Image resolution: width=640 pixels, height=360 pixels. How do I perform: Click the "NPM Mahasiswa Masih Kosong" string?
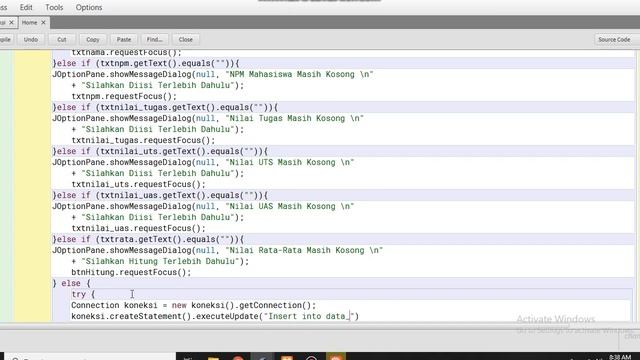click(x=300, y=74)
